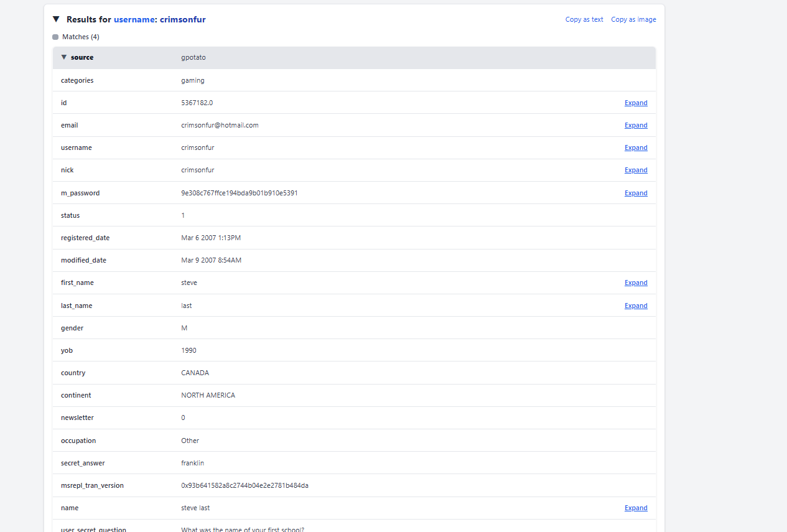Click the Matches (4) gray indicator
The width and height of the screenshot is (787, 532).
pyautogui.click(x=55, y=37)
